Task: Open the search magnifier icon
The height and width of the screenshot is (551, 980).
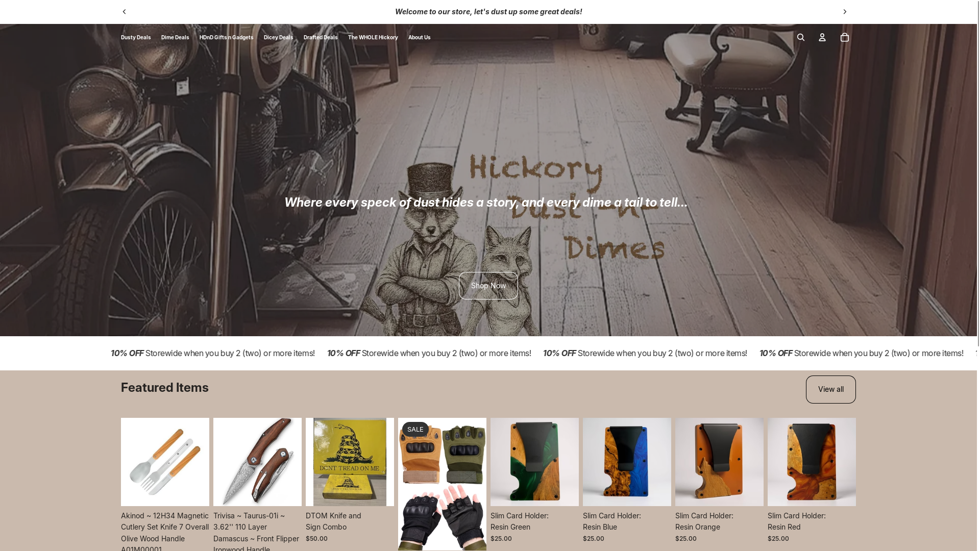Action: (x=800, y=37)
